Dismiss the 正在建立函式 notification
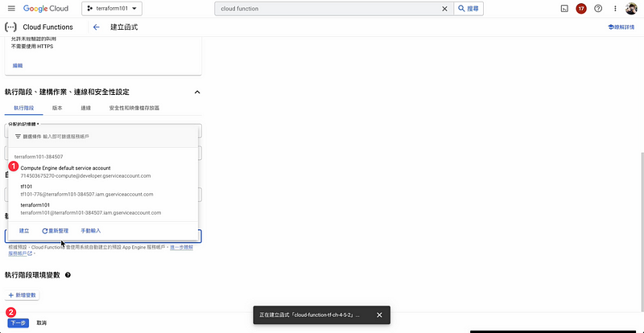The width and height of the screenshot is (644, 333). point(379,315)
